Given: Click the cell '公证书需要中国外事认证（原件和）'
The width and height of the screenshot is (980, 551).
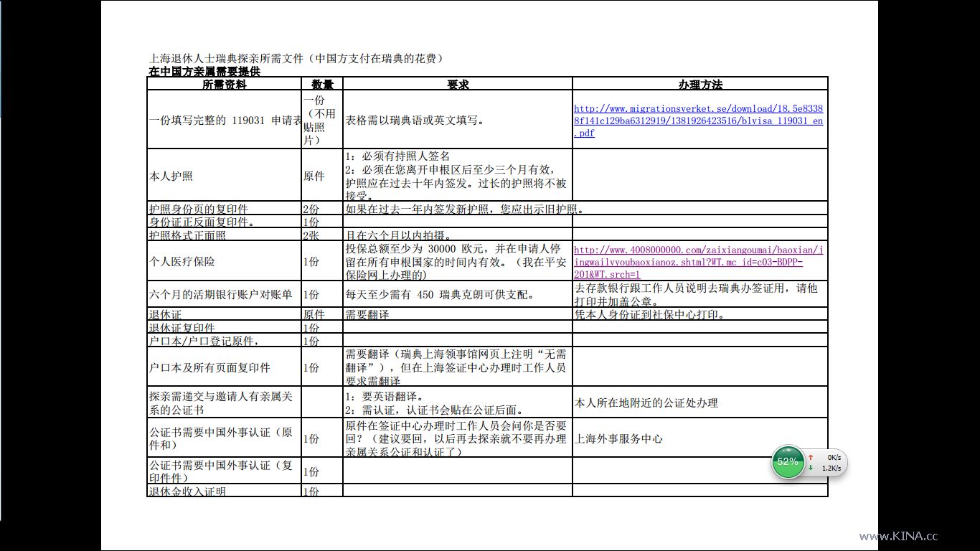Looking at the screenshot, I should [224, 438].
